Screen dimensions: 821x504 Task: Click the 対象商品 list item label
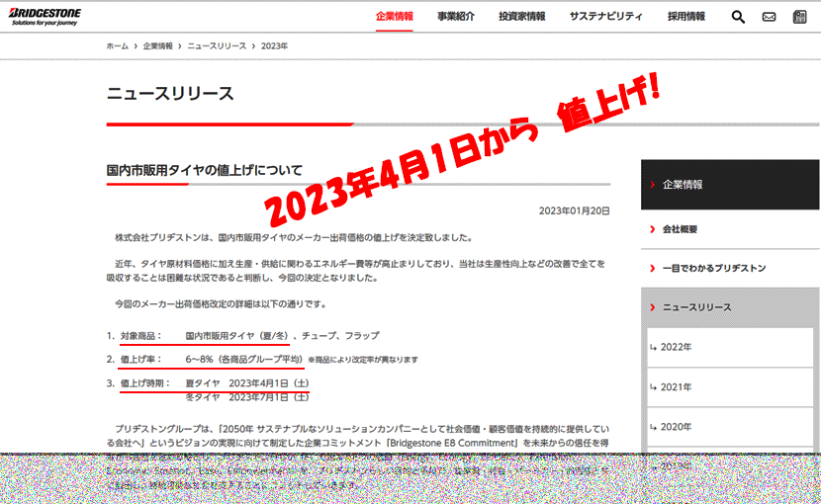tap(141, 335)
